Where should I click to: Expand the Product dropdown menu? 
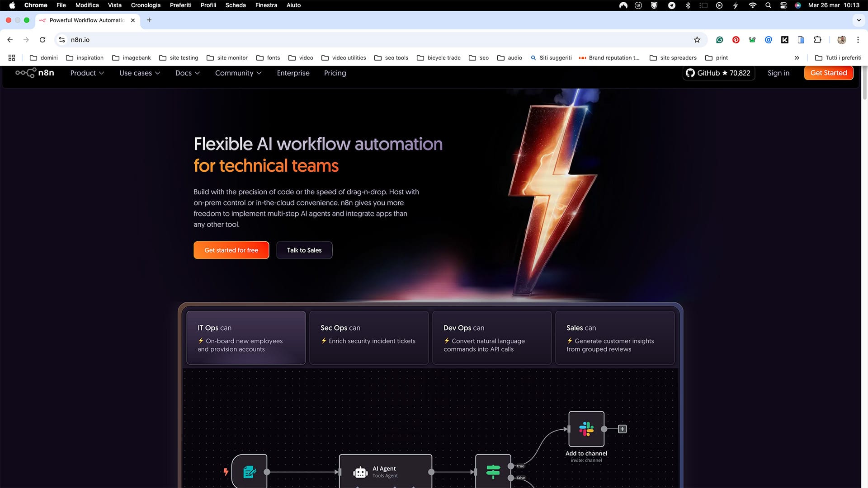point(87,73)
